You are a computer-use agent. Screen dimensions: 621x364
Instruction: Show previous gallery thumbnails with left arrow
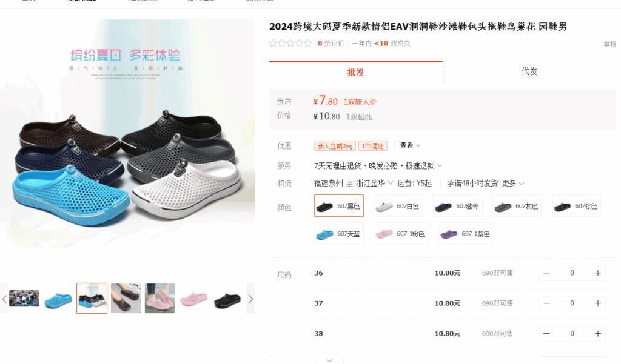[x=4, y=299]
